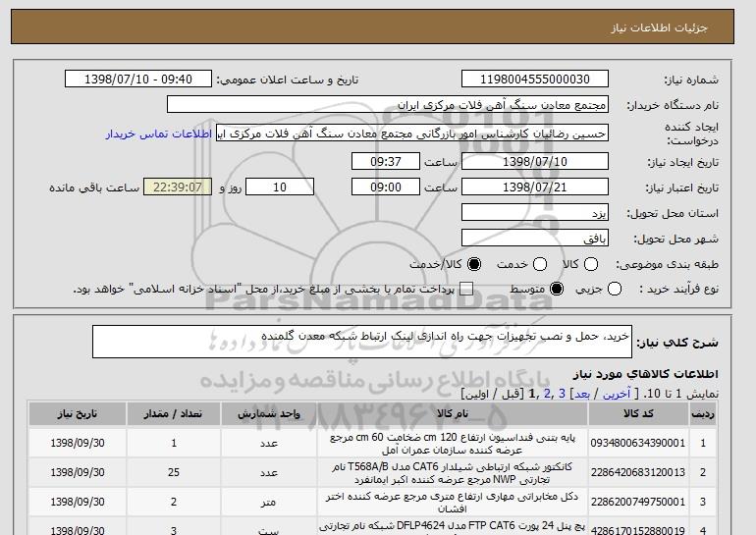Click the تاریخ نیاز column header
756x535 pixels.
tap(78, 413)
